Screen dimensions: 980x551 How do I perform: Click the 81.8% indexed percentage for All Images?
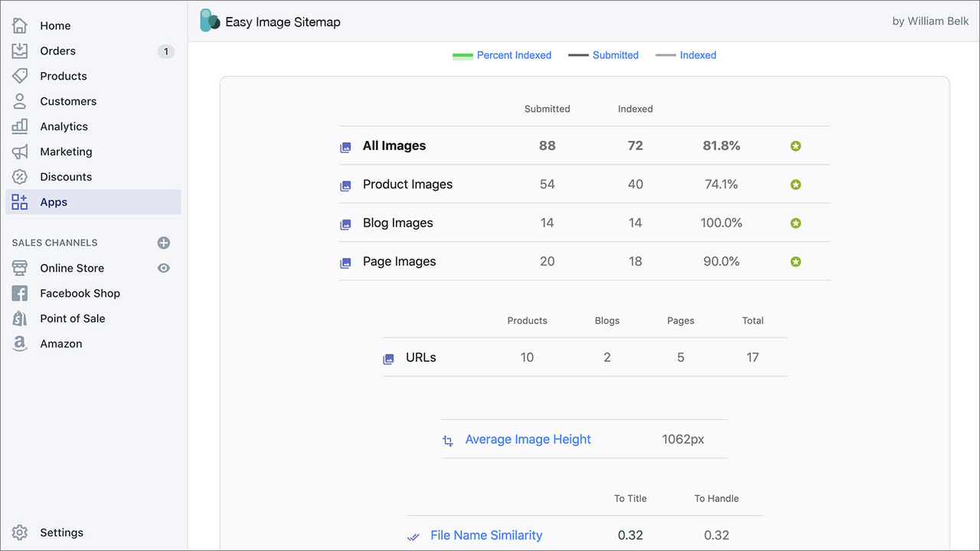point(720,145)
